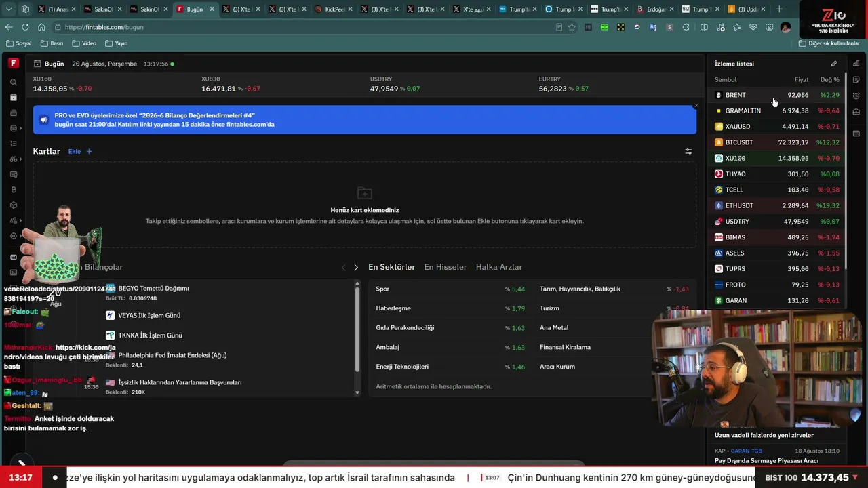Click the address bar URL field
This screenshot has height=488, width=868.
pos(305,27)
